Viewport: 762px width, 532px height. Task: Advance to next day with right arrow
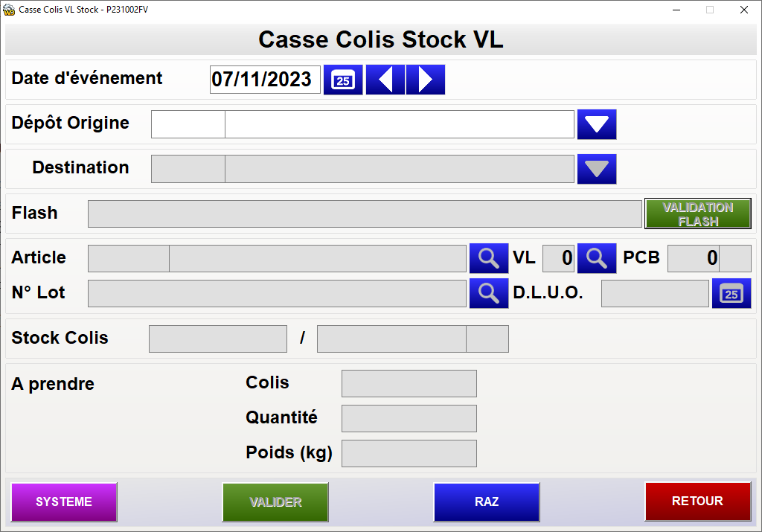(426, 80)
